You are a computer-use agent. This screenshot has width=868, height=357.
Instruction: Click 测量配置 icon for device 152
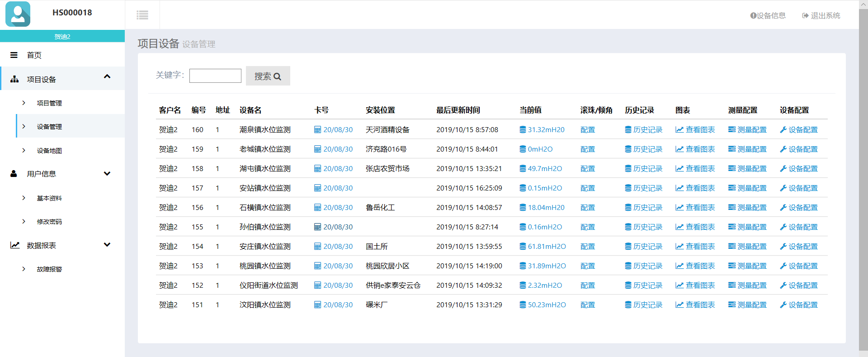point(731,286)
